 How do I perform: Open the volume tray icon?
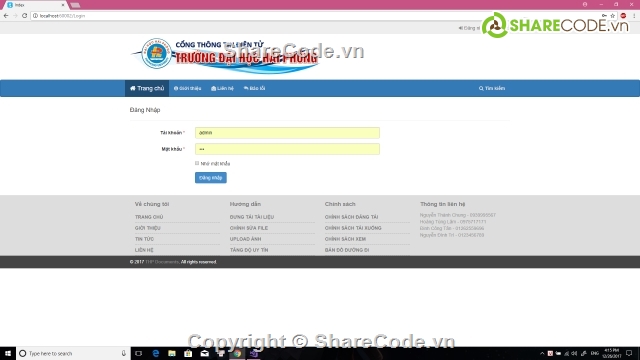coord(574,353)
